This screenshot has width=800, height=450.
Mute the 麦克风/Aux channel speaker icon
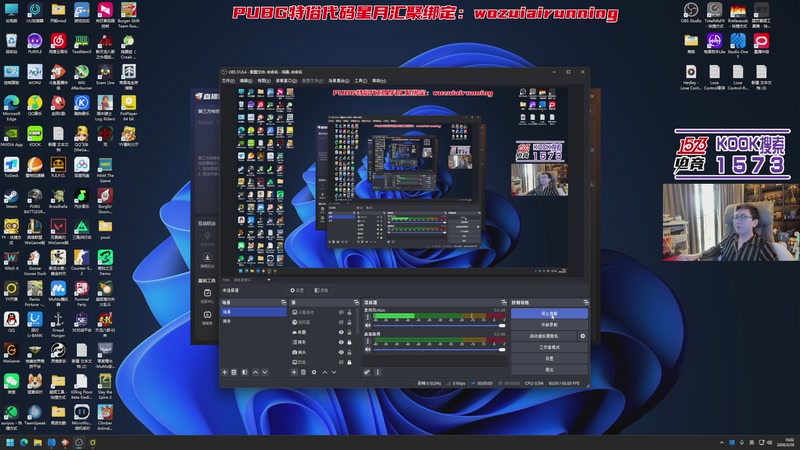tap(367, 326)
